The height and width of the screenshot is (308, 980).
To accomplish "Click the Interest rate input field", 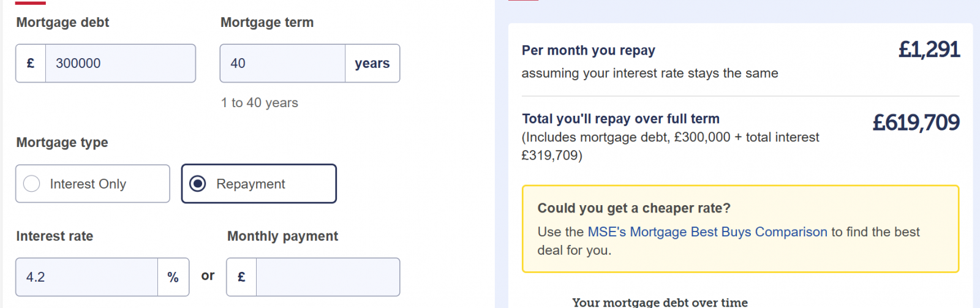I will 87,277.
